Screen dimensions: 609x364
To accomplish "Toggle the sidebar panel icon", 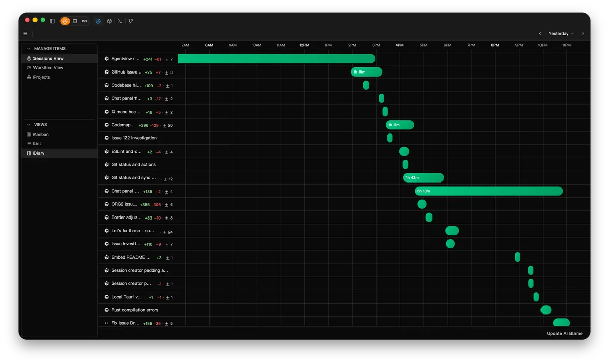I will [x=52, y=21].
